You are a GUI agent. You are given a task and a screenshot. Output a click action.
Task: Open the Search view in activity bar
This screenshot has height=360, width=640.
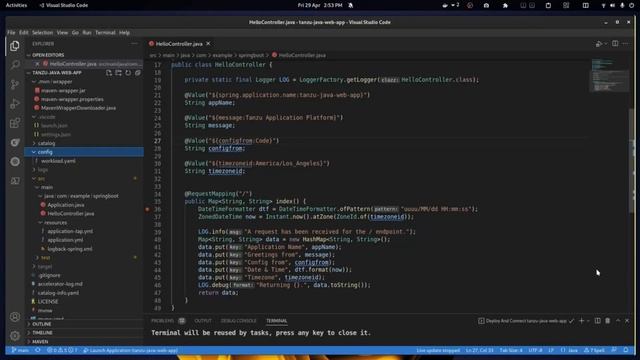coord(15,65)
